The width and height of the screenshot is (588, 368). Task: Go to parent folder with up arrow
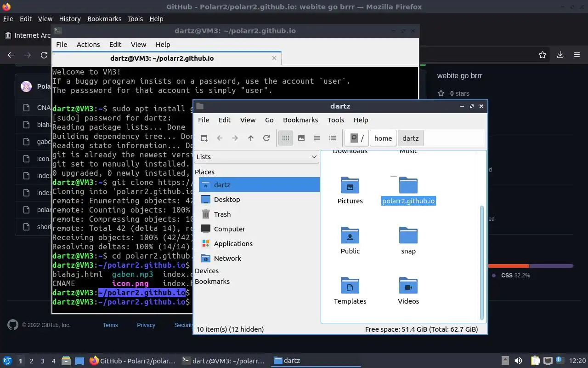251,138
